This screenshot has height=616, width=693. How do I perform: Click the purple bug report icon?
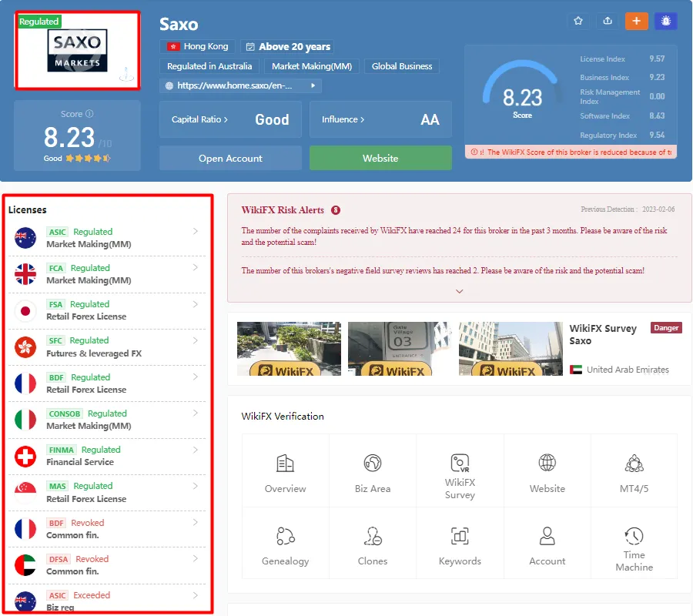(x=665, y=22)
